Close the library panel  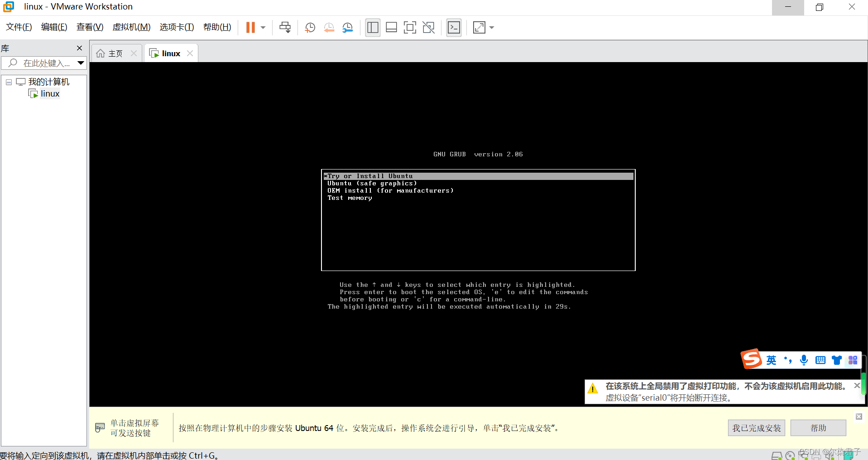click(80, 48)
